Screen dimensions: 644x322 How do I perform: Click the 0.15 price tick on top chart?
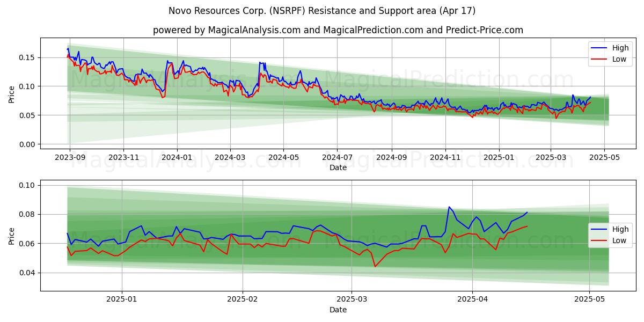pyautogui.click(x=28, y=57)
